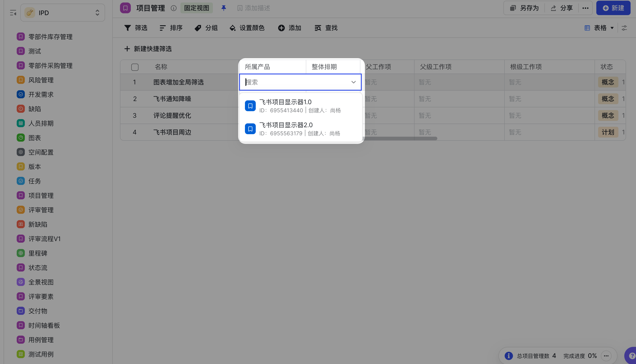Click the 概念 status tag for 图表增加全局筛选
Viewport: 636px width, 364px height.
click(608, 82)
